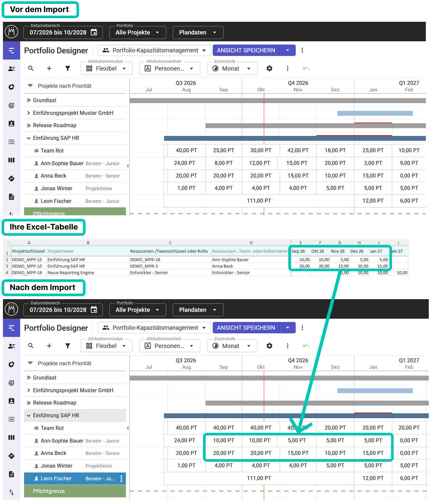Open ID badge sidebar icon in Nach dem Import view

(x=11, y=401)
